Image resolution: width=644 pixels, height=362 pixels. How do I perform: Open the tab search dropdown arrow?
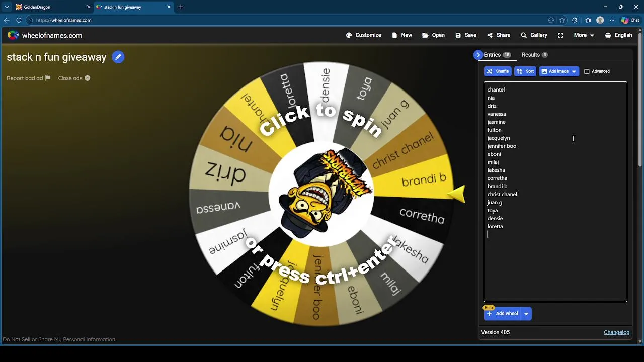[x=7, y=7]
